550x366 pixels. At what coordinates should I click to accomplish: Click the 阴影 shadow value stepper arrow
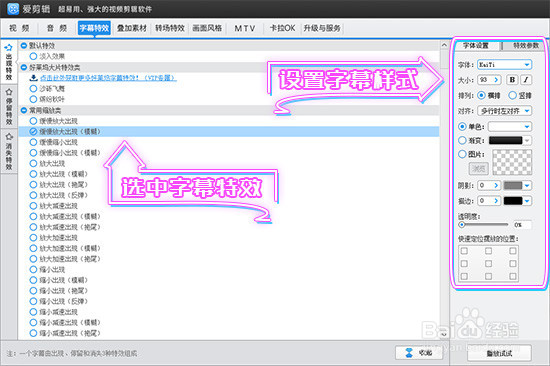[496, 185]
